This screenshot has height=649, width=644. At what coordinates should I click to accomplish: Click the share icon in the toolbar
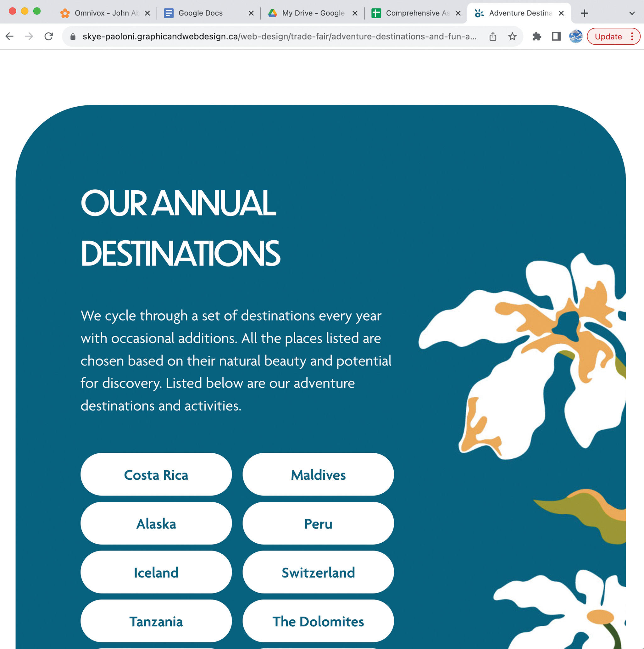coord(492,36)
